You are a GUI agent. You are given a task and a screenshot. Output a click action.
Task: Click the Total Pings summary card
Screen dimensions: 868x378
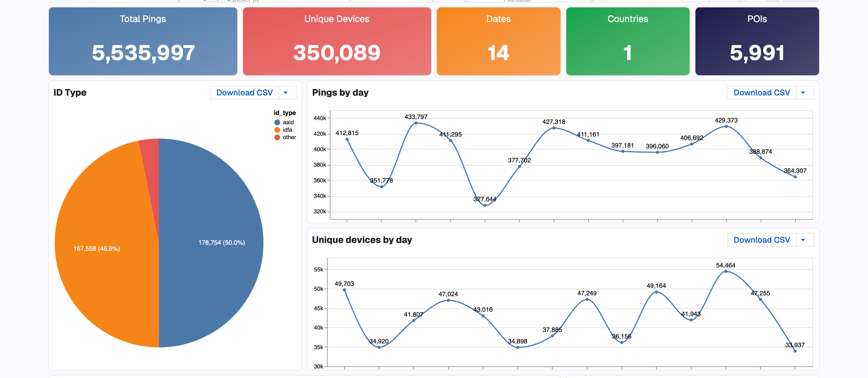(x=143, y=41)
